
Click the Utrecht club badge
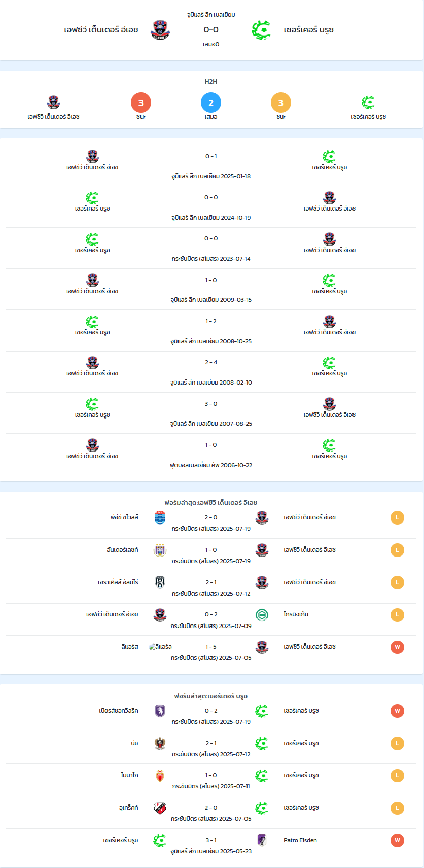(160, 808)
